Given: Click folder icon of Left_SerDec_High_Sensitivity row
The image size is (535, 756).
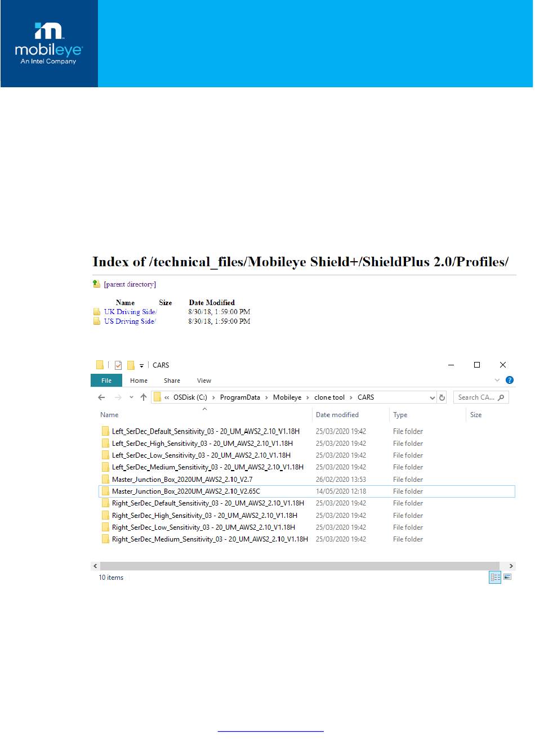Looking at the screenshot, I should (x=105, y=443).
